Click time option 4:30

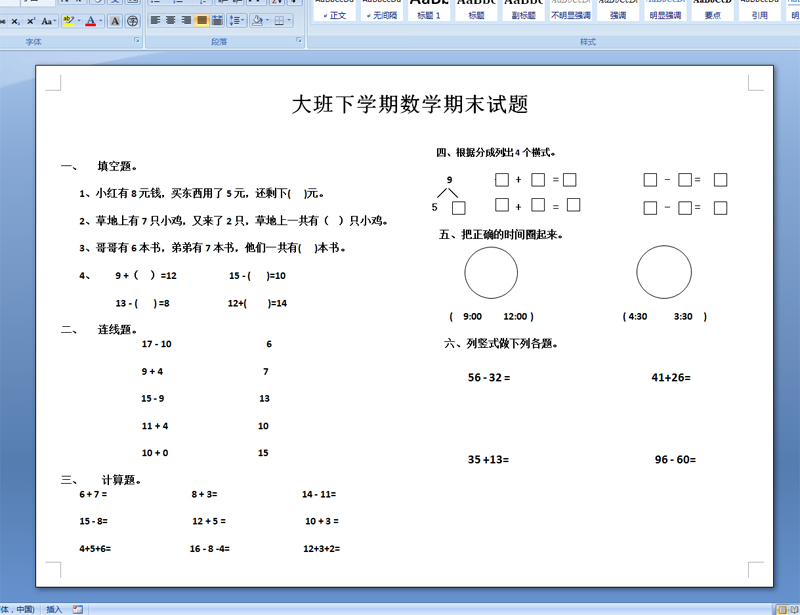638,316
